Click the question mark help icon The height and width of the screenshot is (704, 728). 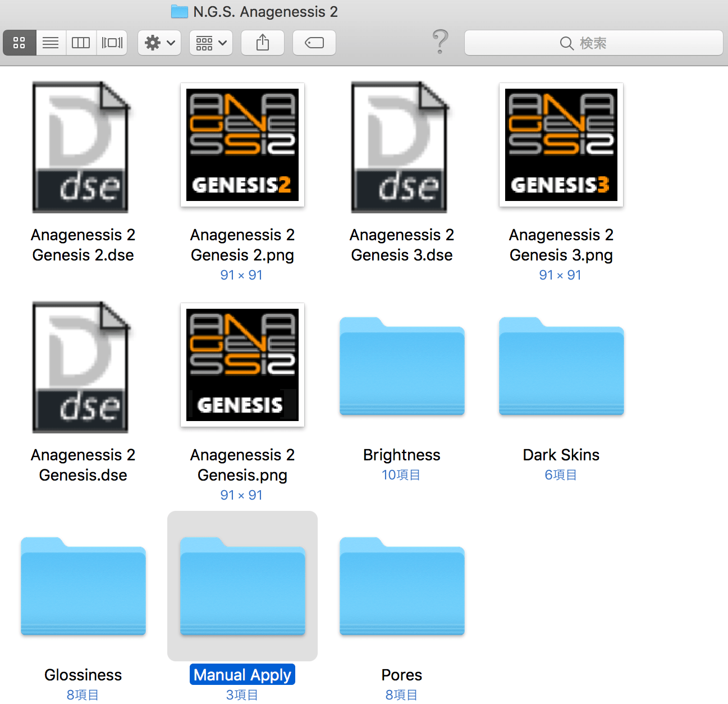click(441, 42)
